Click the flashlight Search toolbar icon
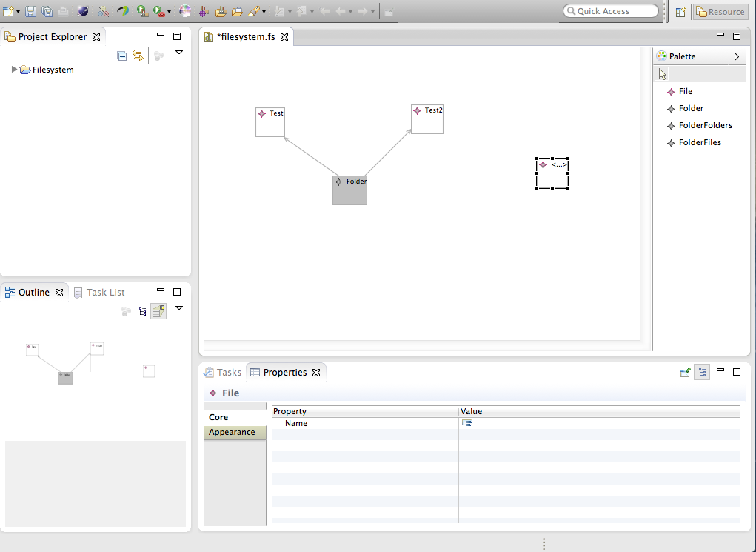 coord(254,11)
